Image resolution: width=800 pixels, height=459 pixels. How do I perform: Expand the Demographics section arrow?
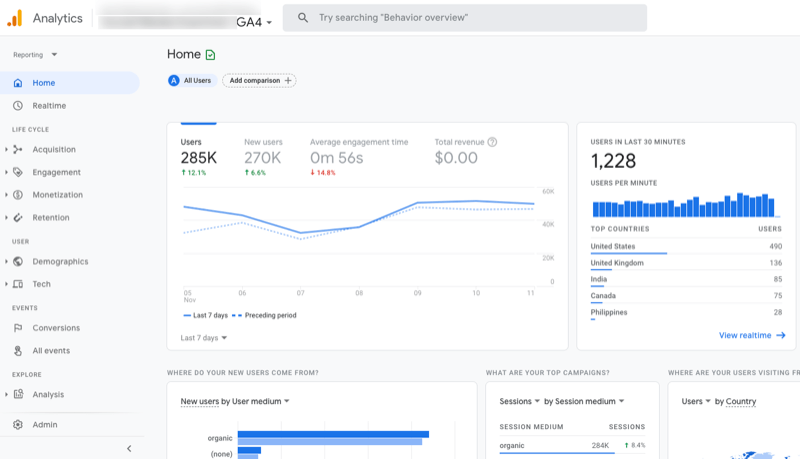pos(6,261)
